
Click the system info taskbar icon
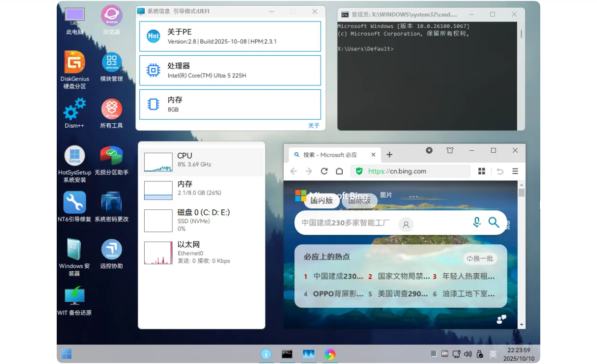(266, 354)
